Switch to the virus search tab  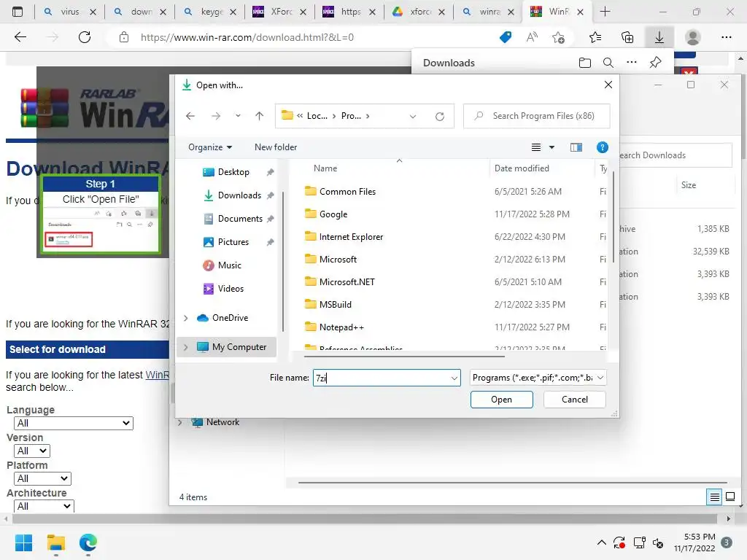(69, 12)
